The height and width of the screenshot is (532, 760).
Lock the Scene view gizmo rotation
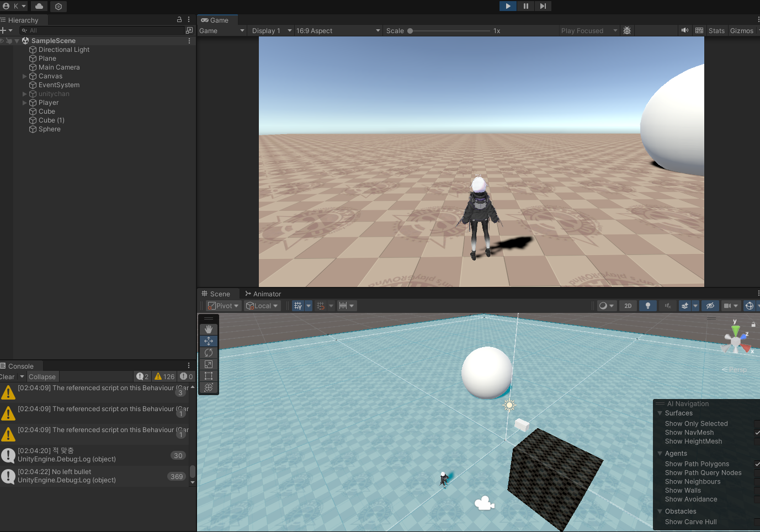[753, 324]
